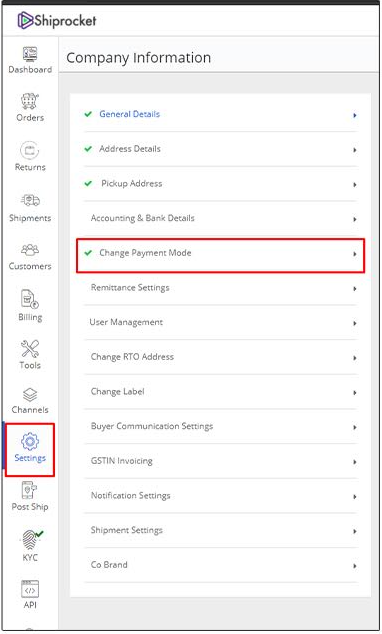Expand General Details arrow
This screenshot has height=634, width=382.
click(355, 115)
